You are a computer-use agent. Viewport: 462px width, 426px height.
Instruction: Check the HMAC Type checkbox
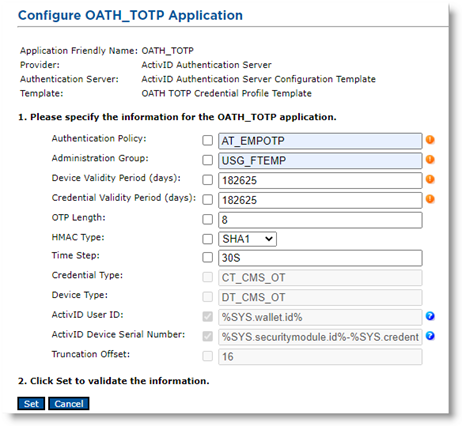point(207,239)
